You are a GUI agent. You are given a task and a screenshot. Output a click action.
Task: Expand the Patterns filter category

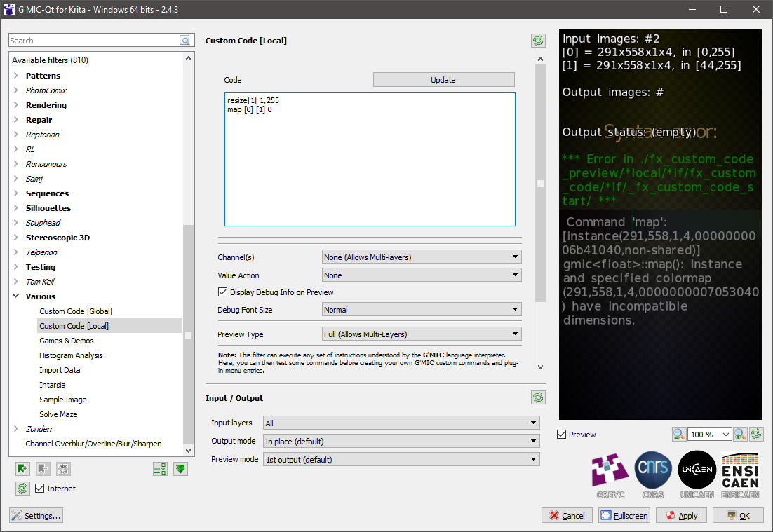[x=15, y=76]
